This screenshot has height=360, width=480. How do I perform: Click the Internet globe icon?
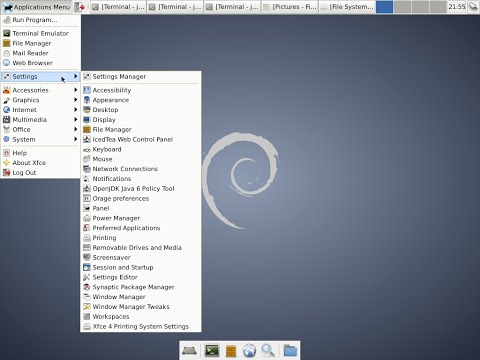pos(7,110)
